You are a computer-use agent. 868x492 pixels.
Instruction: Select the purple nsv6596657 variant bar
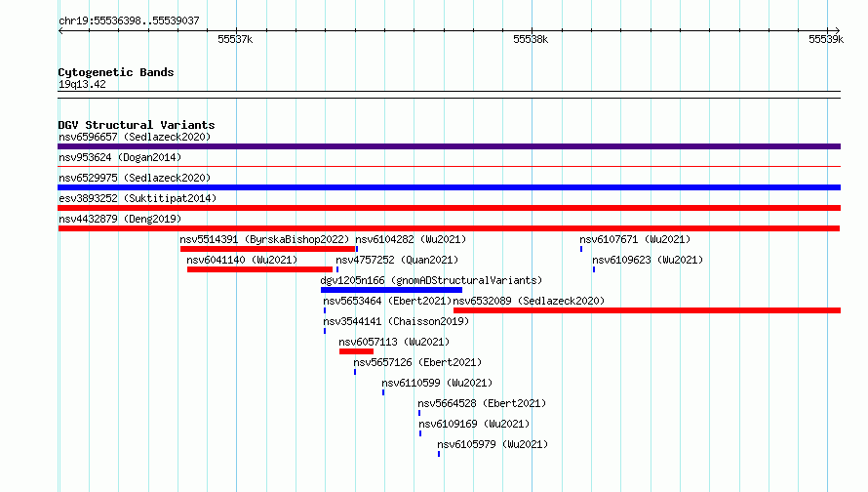449,146
